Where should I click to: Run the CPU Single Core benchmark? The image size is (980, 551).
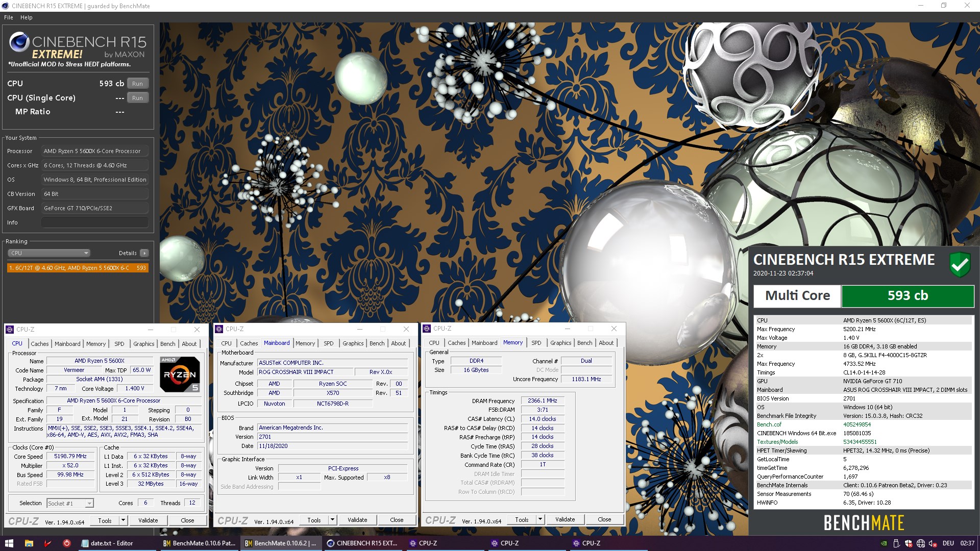coord(137,98)
